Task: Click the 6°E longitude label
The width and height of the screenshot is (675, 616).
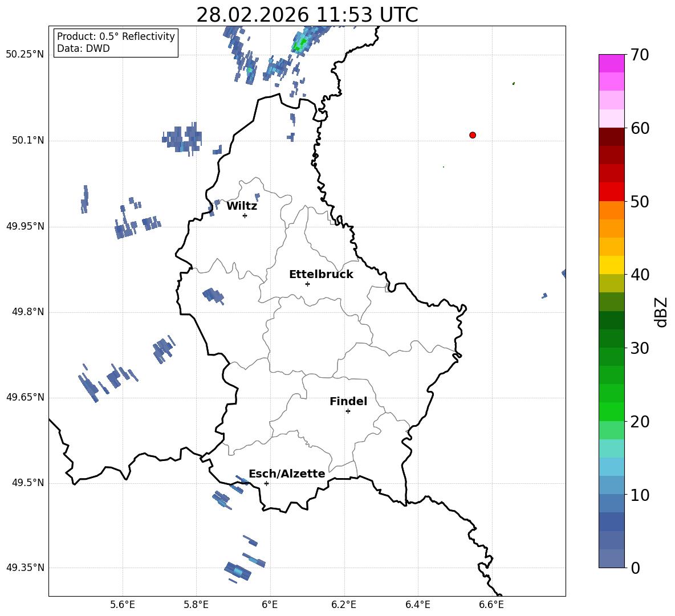Action: 270,605
